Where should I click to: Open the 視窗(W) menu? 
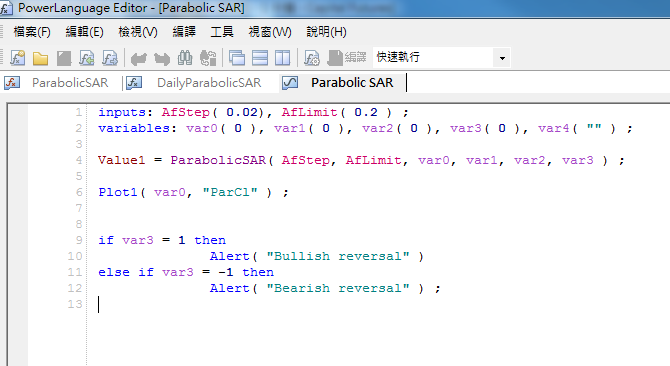point(270,32)
